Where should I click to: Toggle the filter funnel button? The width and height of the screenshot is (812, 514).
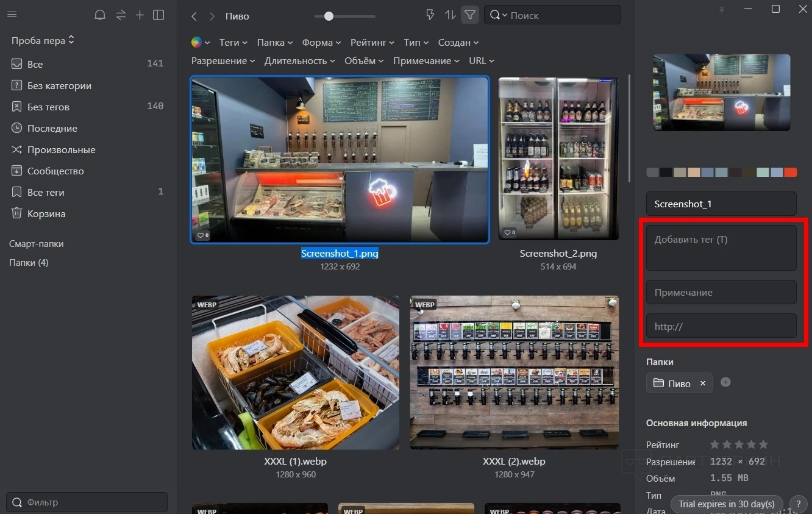click(469, 15)
